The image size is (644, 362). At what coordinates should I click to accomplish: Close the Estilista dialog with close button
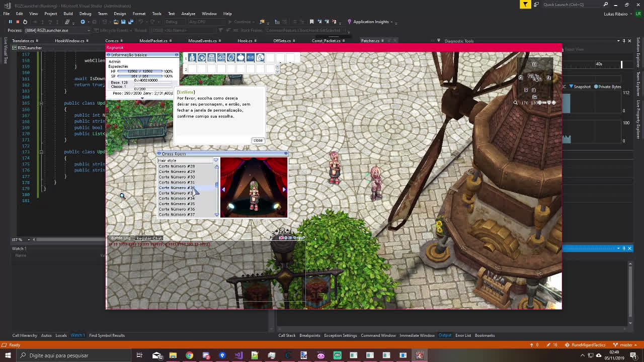(x=258, y=140)
